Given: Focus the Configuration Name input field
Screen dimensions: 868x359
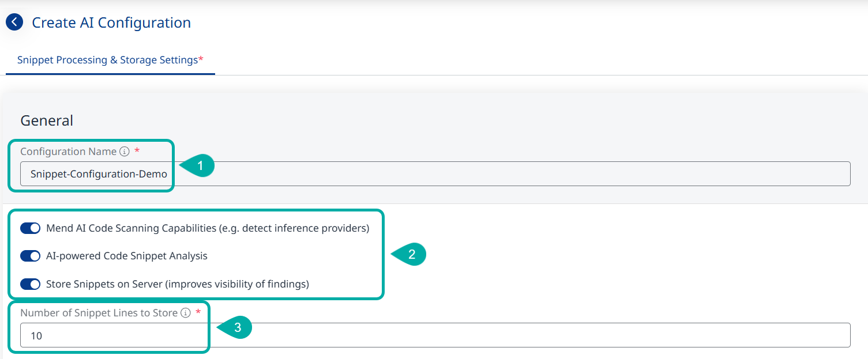Looking at the screenshot, I should tap(435, 174).
